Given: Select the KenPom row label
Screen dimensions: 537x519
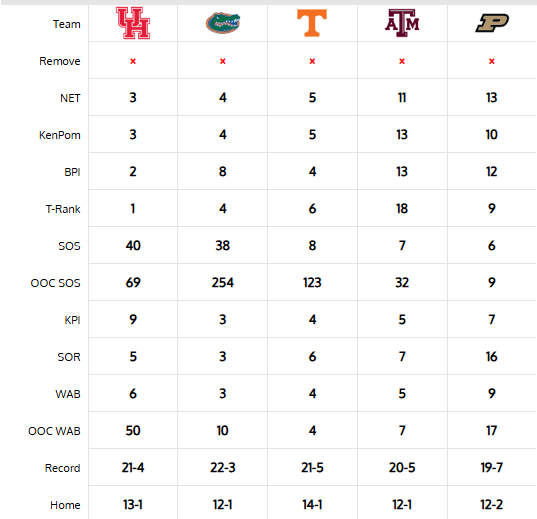Looking at the screenshot, I should (x=60, y=135).
